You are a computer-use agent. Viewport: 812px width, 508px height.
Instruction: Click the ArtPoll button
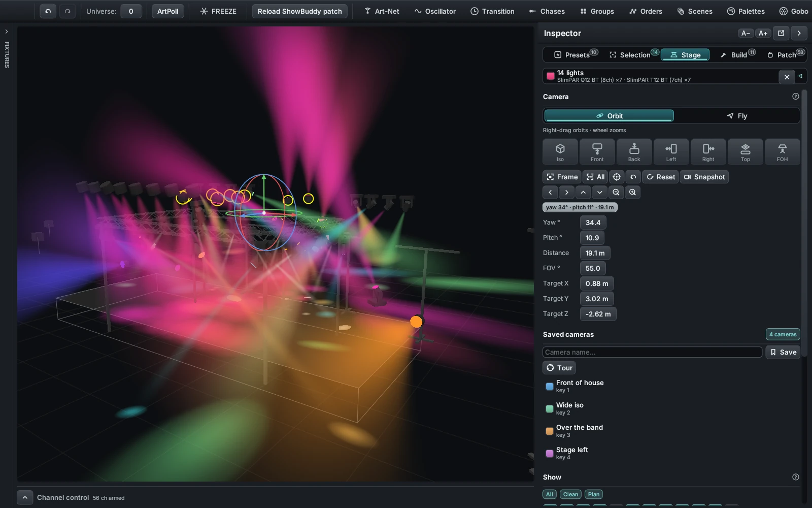(x=167, y=11)
